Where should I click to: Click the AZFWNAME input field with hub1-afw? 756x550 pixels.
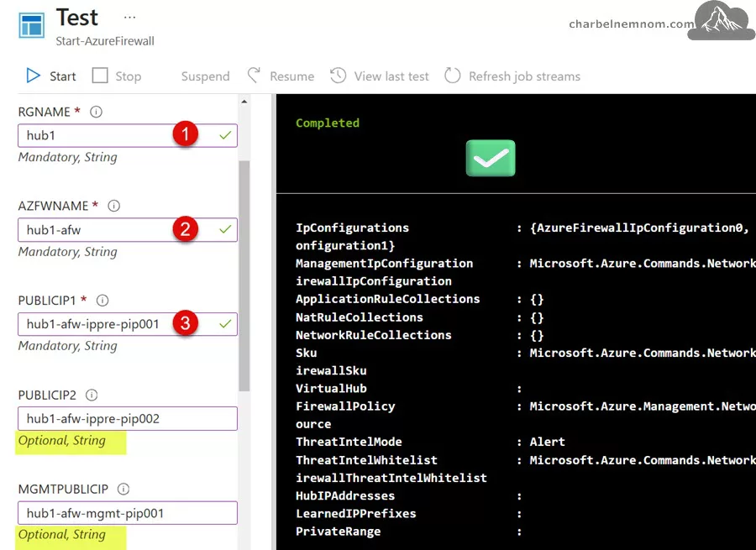[128, 230]
